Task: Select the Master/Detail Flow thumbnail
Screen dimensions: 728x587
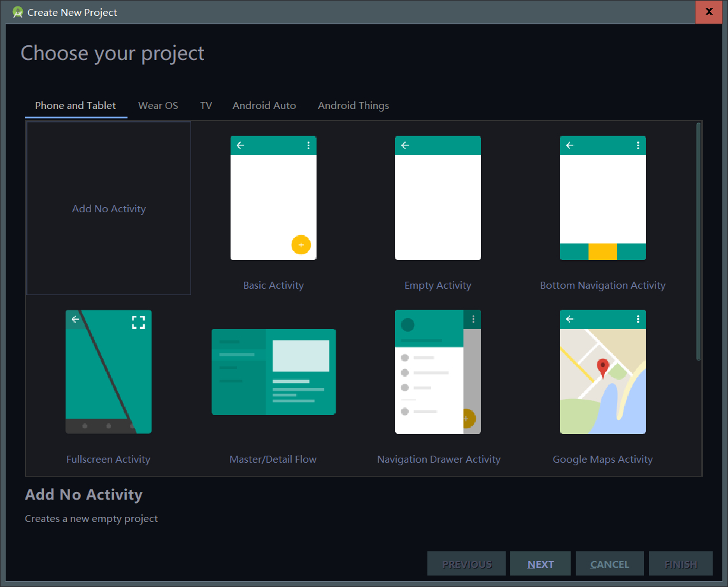Action: (273, 372)
